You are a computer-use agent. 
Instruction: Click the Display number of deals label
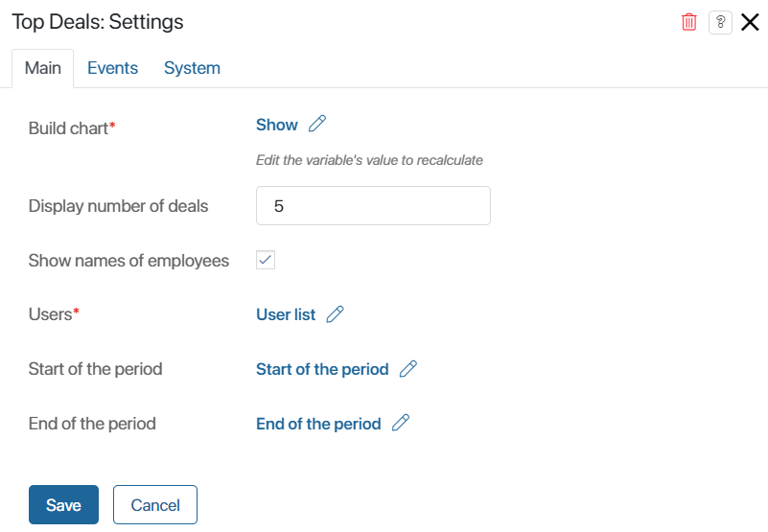pyautogui.click(x=118, y=206)
